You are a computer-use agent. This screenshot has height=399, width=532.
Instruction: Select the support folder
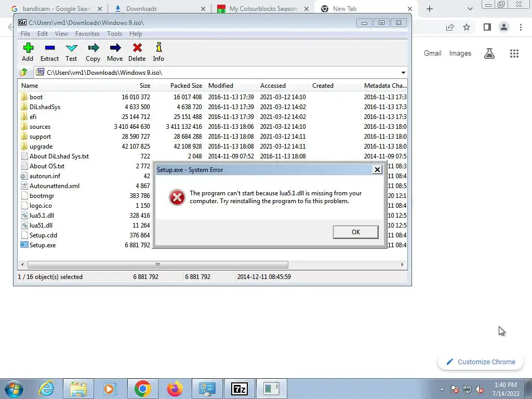click(x=36, y=137)
